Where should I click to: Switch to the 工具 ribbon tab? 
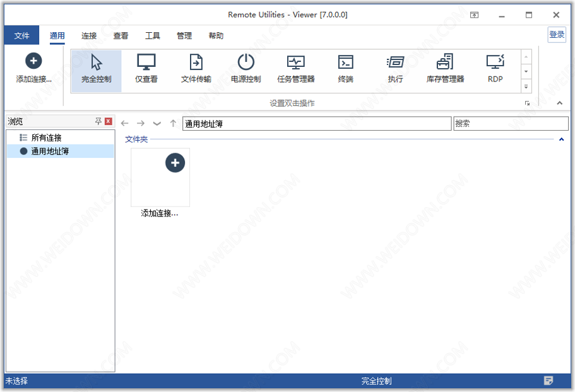point(153,35)
